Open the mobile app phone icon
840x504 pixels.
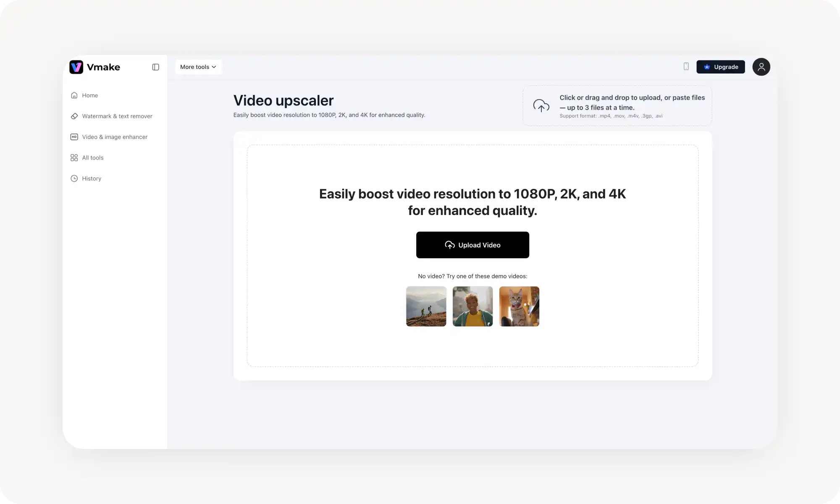(686, 66)
